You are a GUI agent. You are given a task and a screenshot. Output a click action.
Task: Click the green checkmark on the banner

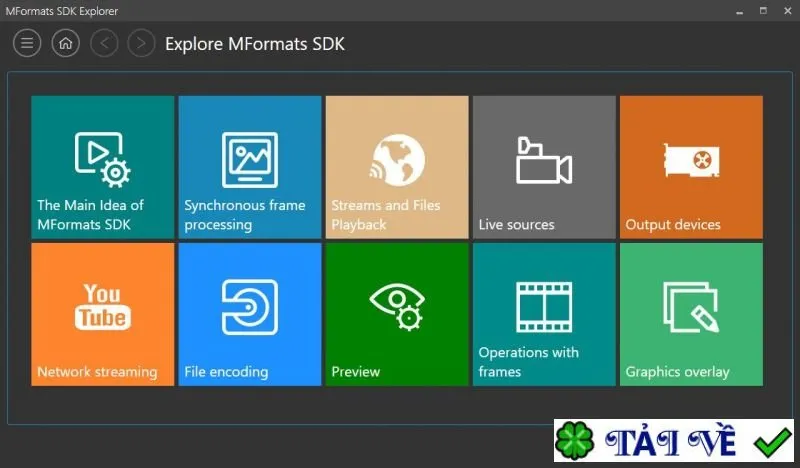point(772,441)
